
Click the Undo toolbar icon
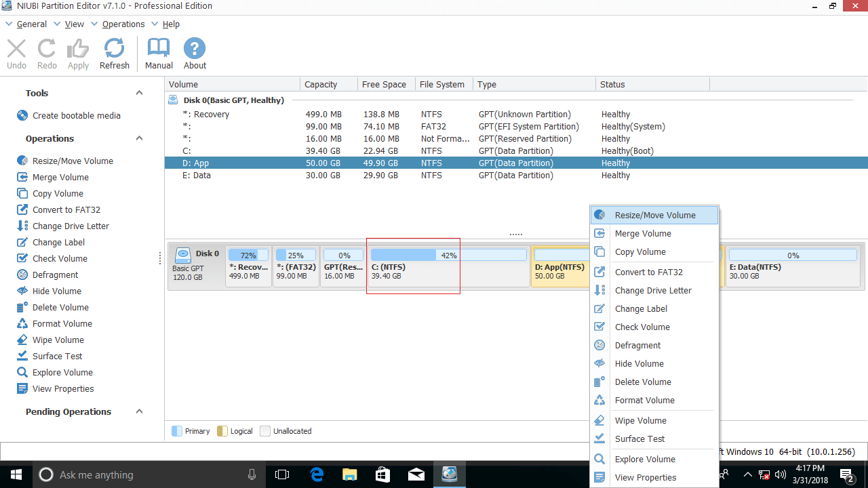tap(16, 49)
